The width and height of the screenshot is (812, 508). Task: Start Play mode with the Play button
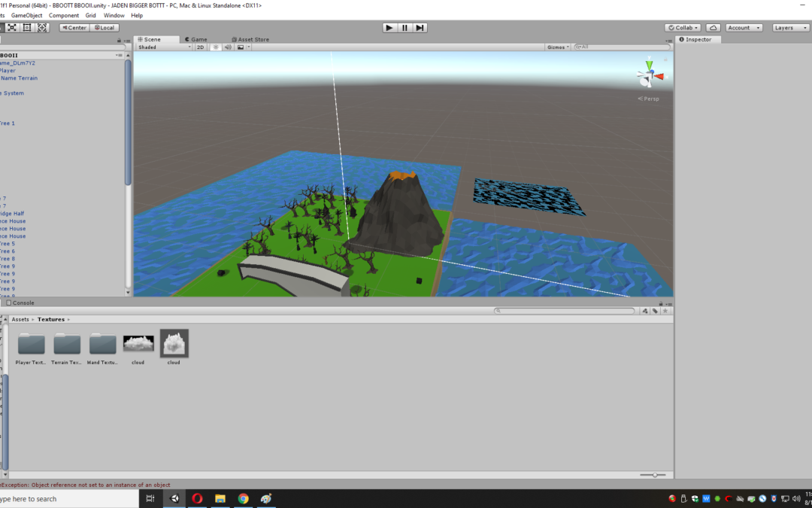(389, 28)
